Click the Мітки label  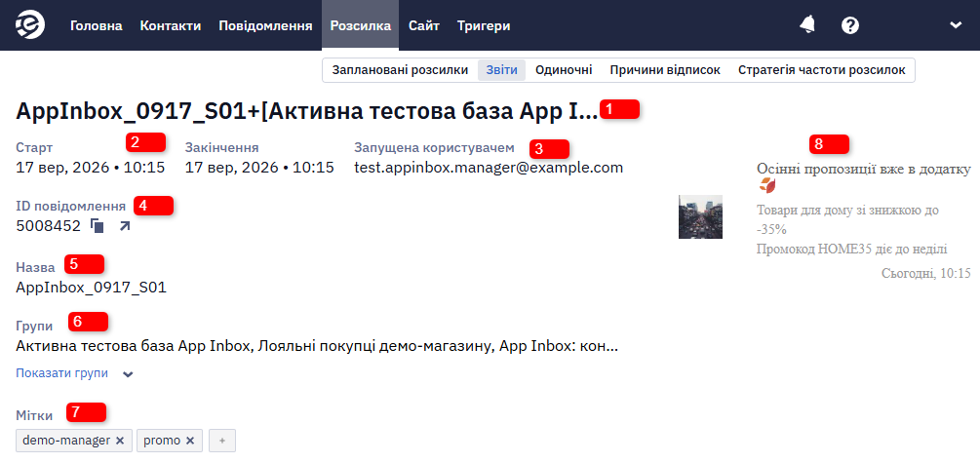click(34, 415)
